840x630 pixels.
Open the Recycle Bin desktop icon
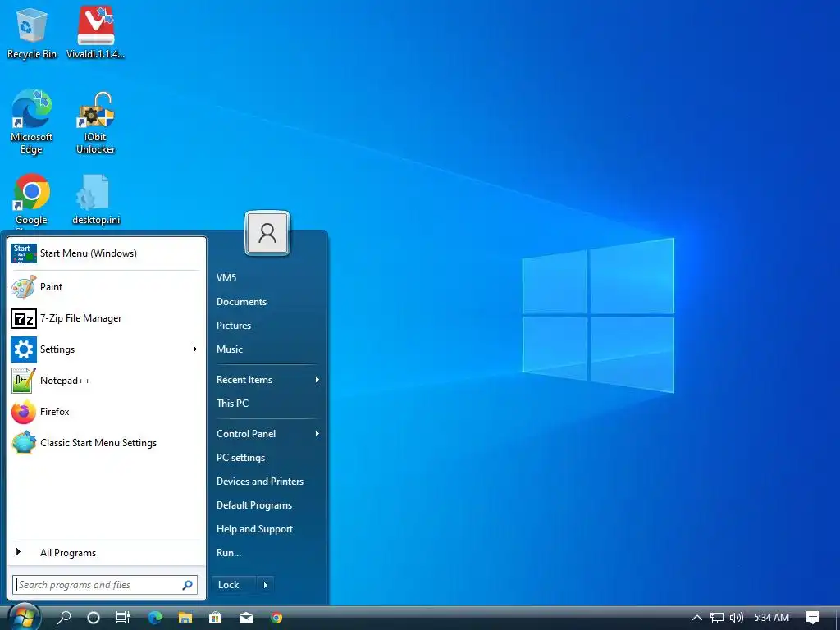point(32,33)
